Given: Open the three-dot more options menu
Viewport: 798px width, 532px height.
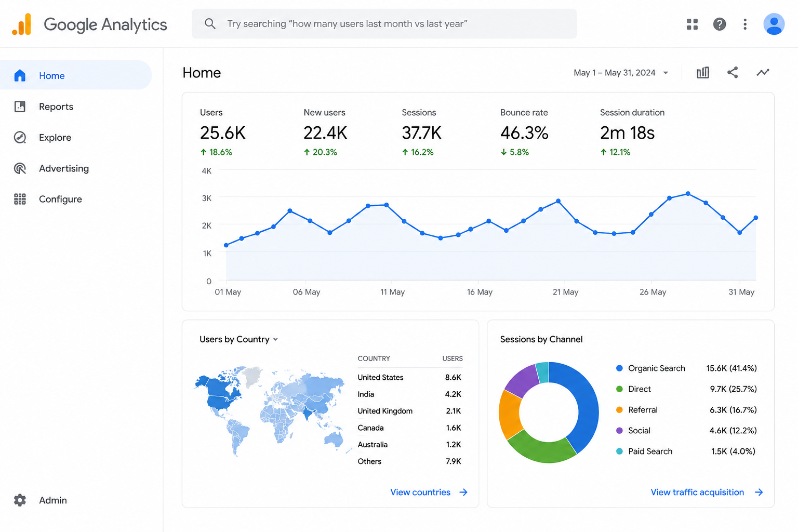Looking at the screenshot, I should click(745, 24).
